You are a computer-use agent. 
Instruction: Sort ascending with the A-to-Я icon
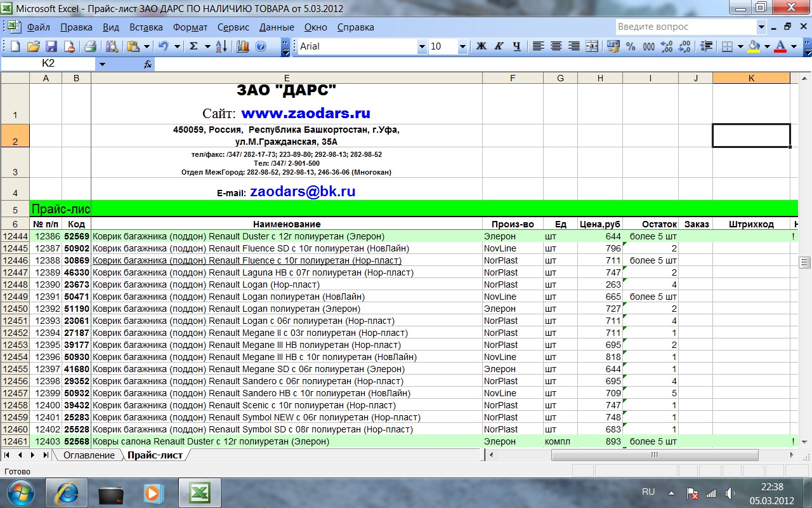pyautogui.click(x=221, y=46)
